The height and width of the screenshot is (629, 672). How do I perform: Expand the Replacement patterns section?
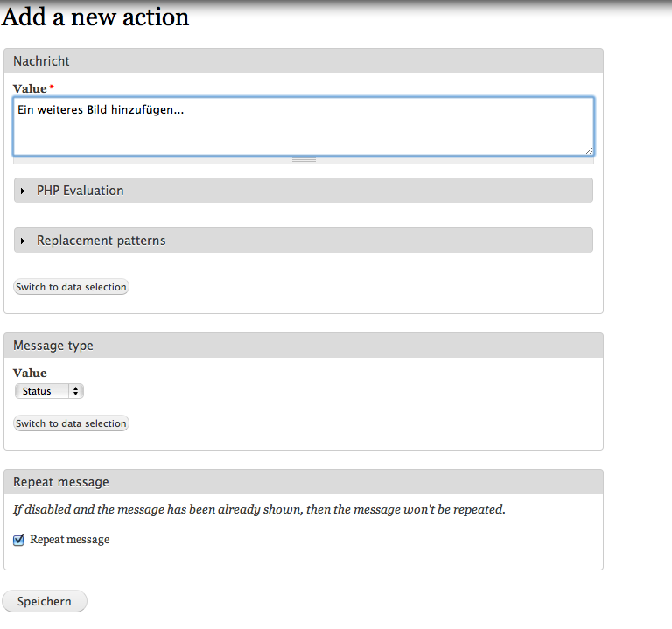(x=101, y=241)
